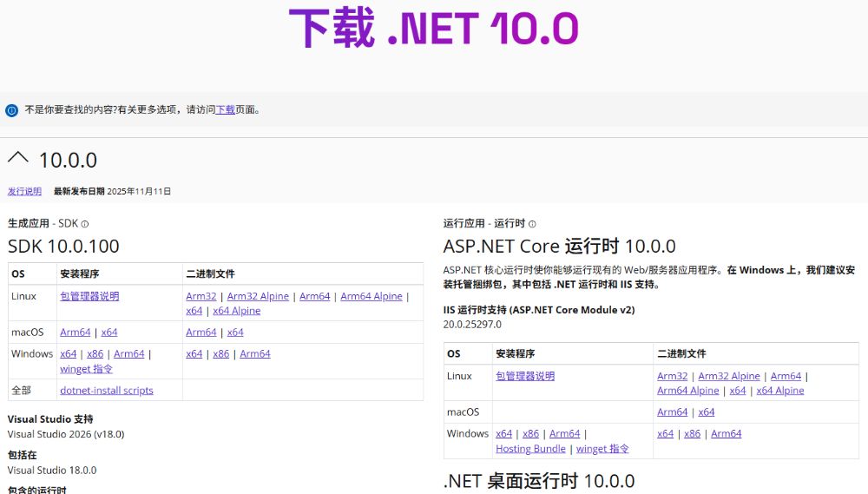The image size is (868, 494).
Task: Download ASP.NET Core macOS x64 binary
Action: pyautogui.click(x=707, y=412)
